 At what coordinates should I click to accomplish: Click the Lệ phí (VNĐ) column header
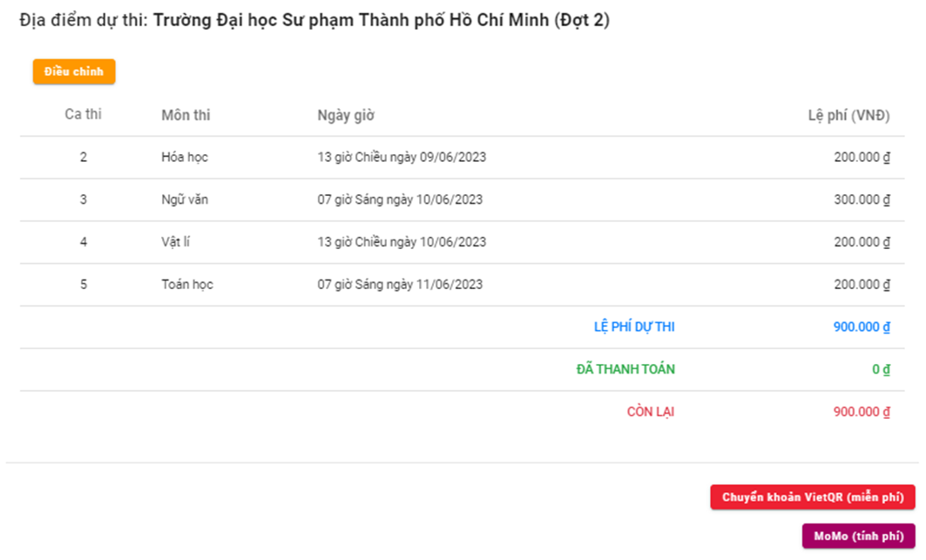[x=848, y=115]
